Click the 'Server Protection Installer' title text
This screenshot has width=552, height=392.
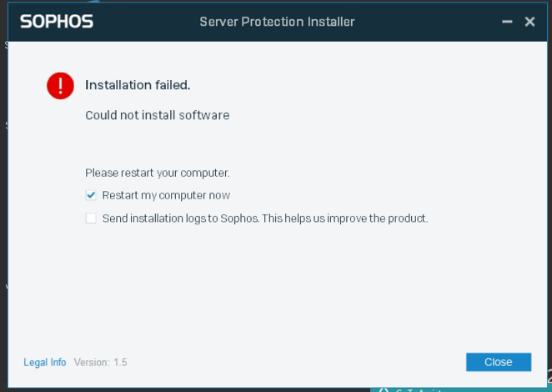point(277,22)
